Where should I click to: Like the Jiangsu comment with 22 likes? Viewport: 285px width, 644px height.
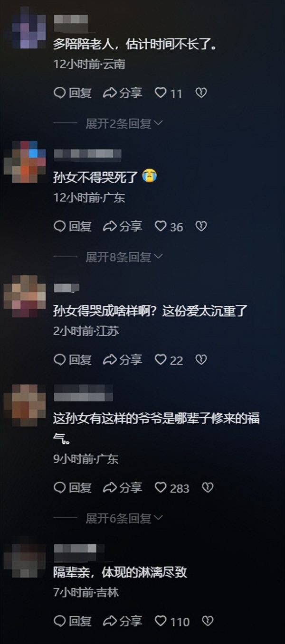169,360
